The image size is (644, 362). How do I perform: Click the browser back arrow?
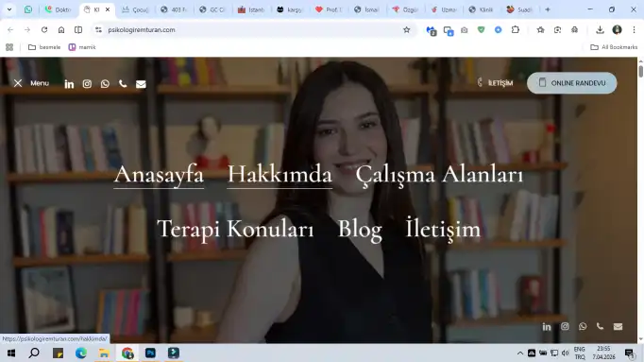point(10,29)
